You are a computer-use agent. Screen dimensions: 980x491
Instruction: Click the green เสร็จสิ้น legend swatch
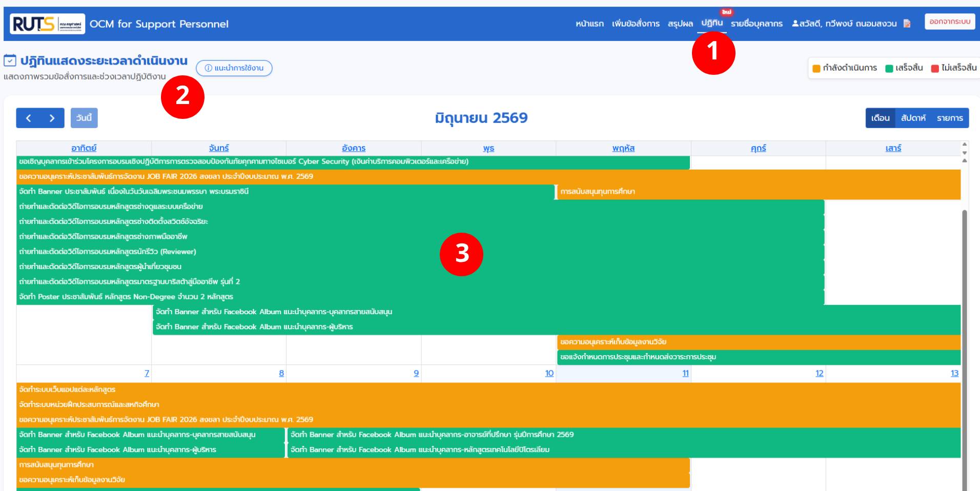click(889, 68)
